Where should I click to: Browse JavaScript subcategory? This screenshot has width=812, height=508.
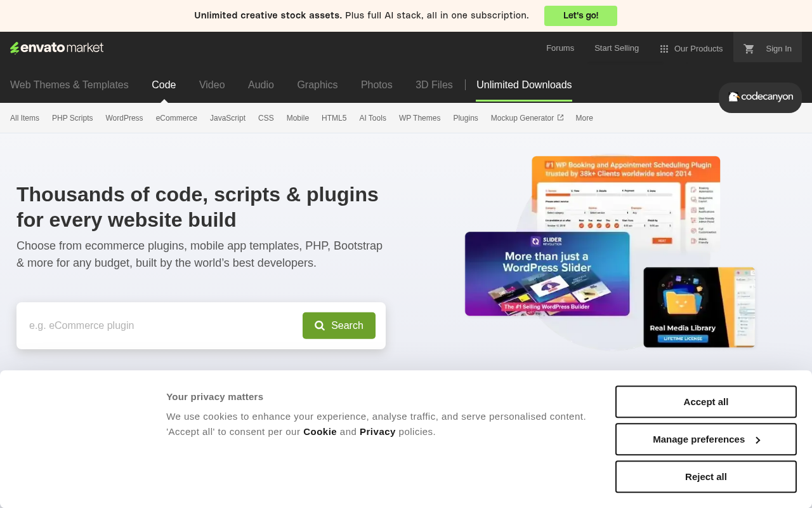(x=228, y=118)
